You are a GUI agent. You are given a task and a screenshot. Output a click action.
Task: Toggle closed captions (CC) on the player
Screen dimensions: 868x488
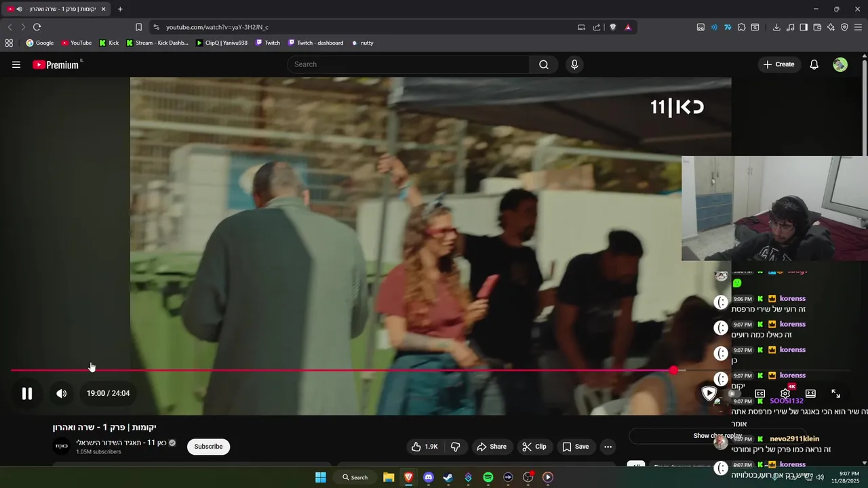(x=760, y=393)
